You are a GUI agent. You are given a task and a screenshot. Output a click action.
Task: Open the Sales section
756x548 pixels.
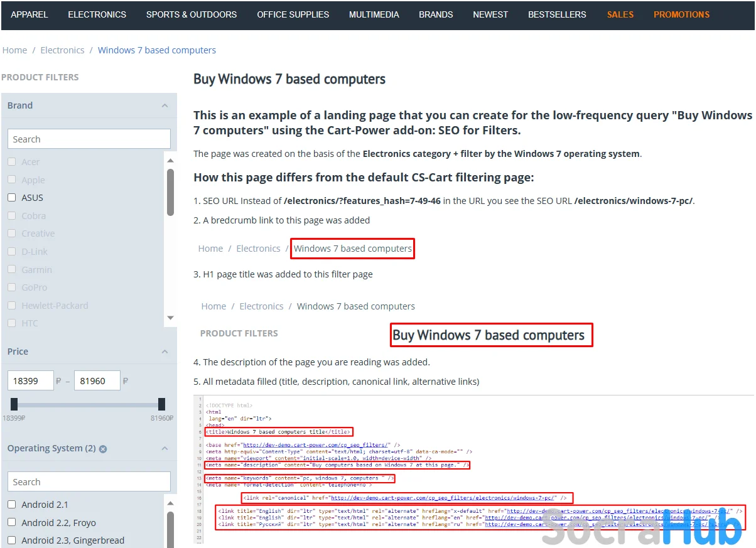tap(620, 14)
